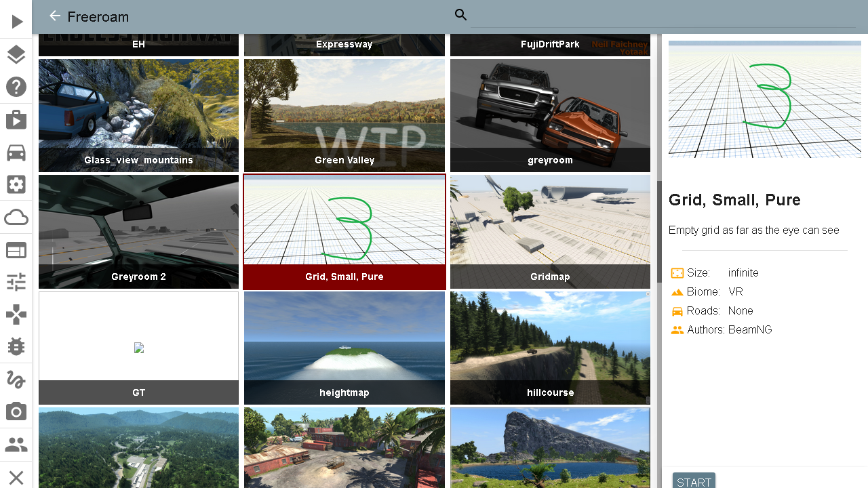Select the Grid, Small, Pure level card
Screen dimensions: 868x488
344,232
